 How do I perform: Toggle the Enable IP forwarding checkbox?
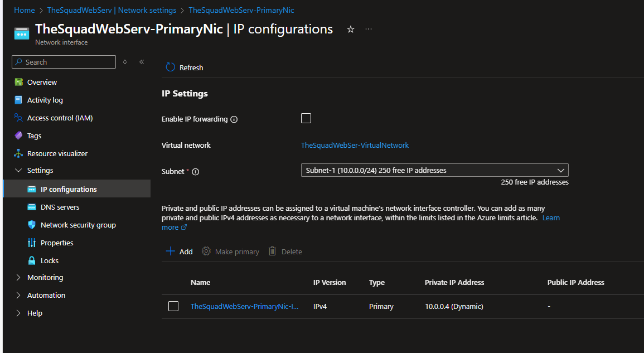[306, 118]
